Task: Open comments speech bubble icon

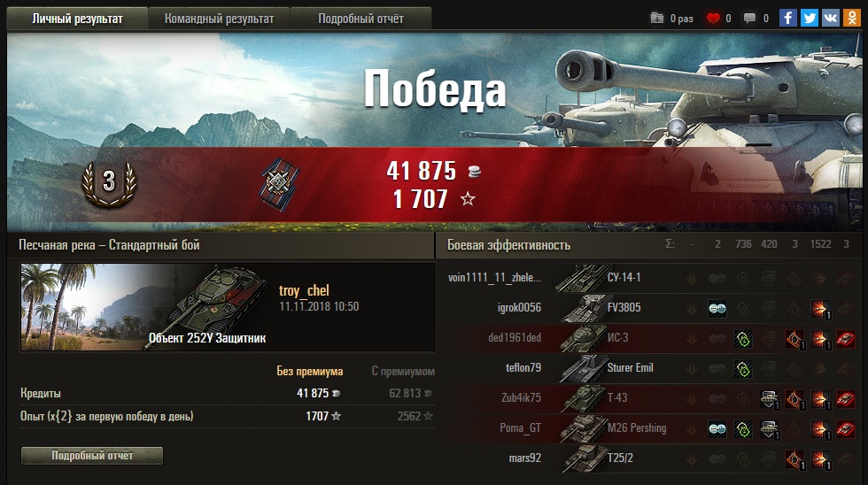Action: 749,19
